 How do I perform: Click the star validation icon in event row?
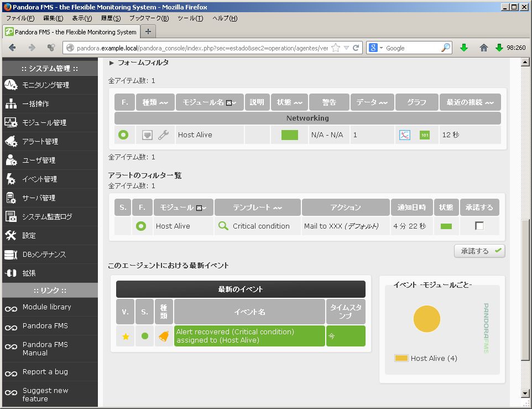coord(126,336)
